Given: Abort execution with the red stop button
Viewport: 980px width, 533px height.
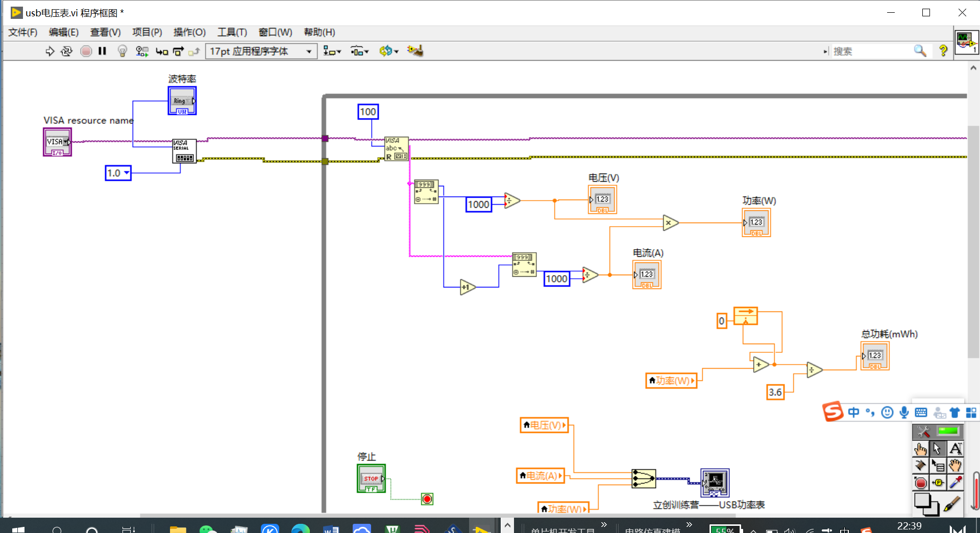Looking at the screenshot, I should tap(86, 51).
